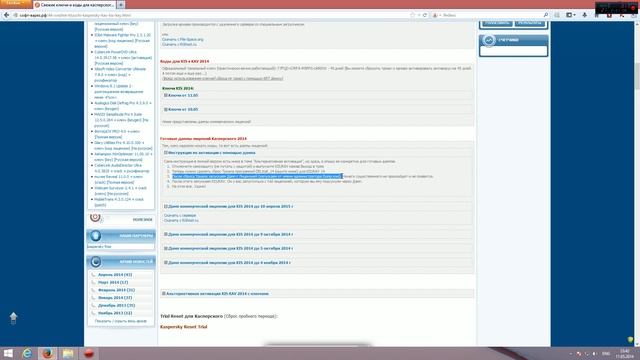
Task: Click the highlighted instruction step text
Action: click(x=257, y=176)
